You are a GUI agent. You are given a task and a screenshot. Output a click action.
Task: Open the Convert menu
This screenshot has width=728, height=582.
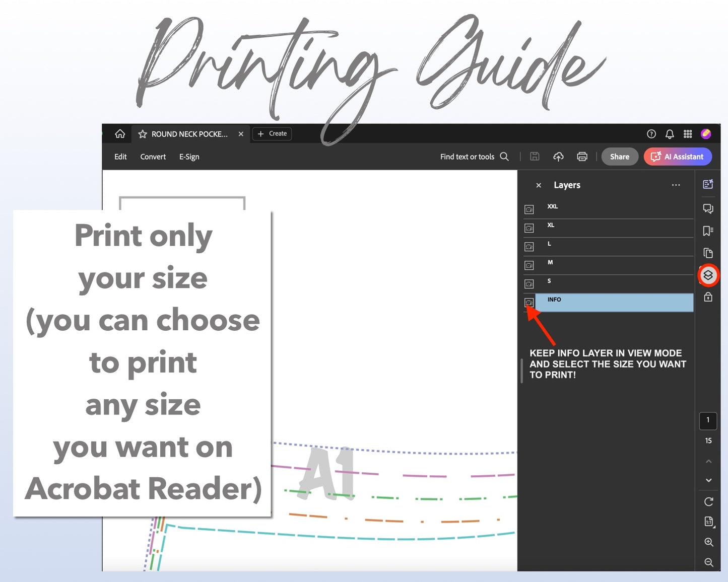pyautogui.click(x=153, y=157)
